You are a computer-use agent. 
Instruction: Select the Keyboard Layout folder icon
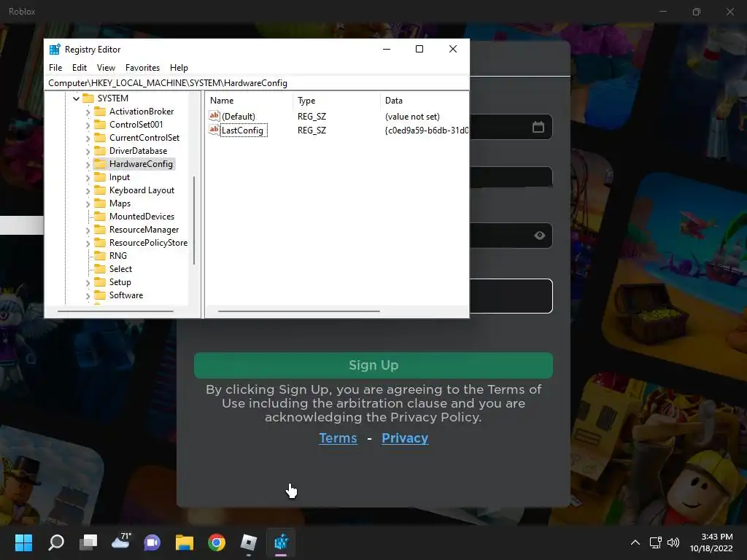(99, 190)
